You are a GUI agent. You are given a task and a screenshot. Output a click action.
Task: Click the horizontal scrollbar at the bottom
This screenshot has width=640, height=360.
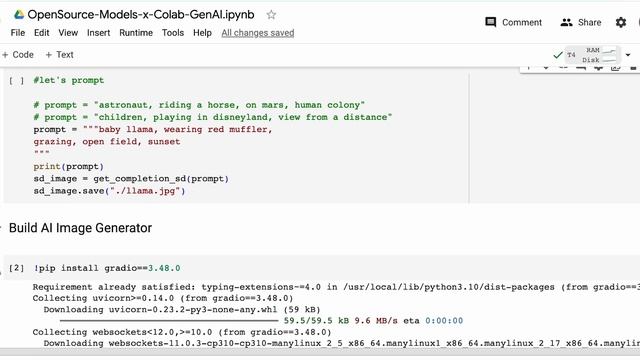(x=320, y=352)
